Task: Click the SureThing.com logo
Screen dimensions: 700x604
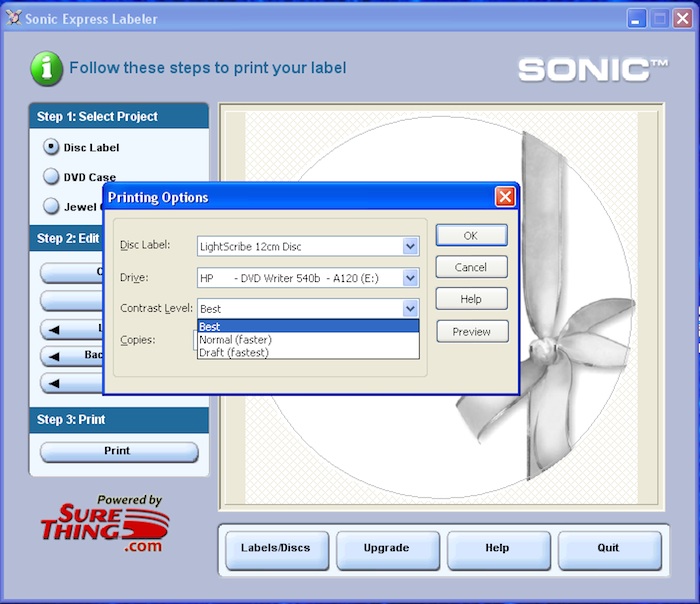Action: tap(105, 524)
